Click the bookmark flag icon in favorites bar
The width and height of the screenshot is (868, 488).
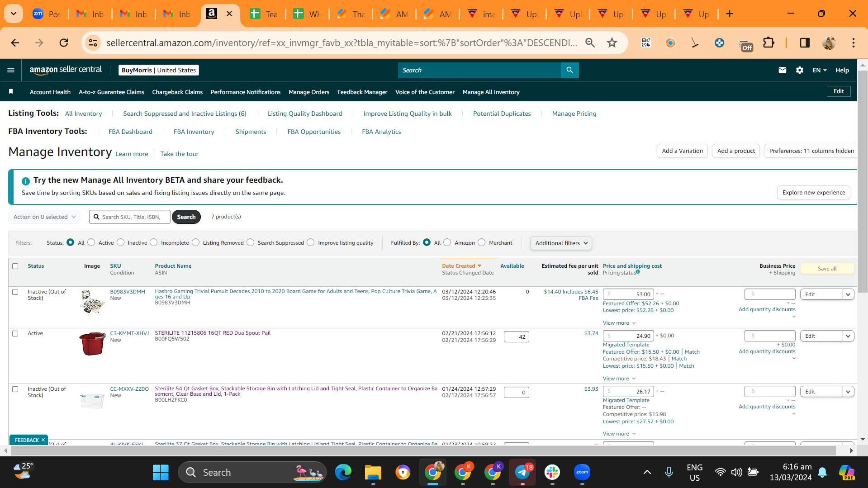[11, 92]
